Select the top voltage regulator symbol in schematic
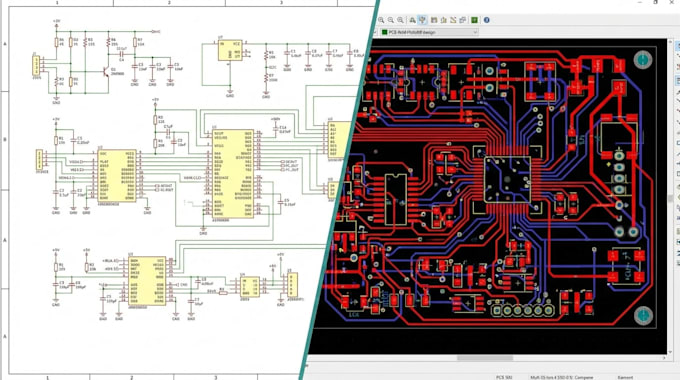The height and width of the screenshot is (380, 680). (230, 50)
